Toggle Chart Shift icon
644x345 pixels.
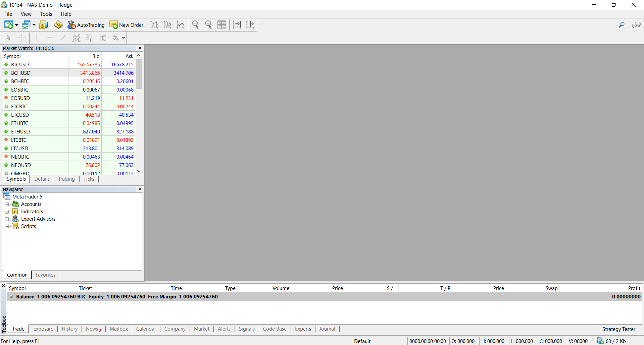pyautogui.click(x=250, y=25)
